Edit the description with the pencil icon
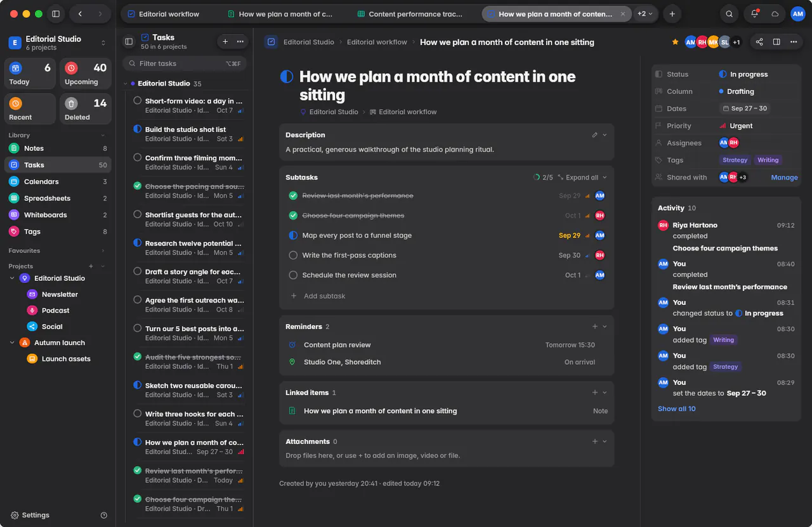This screenshot has height=527, width=812. pyautogui.click(x=594, y=135)
